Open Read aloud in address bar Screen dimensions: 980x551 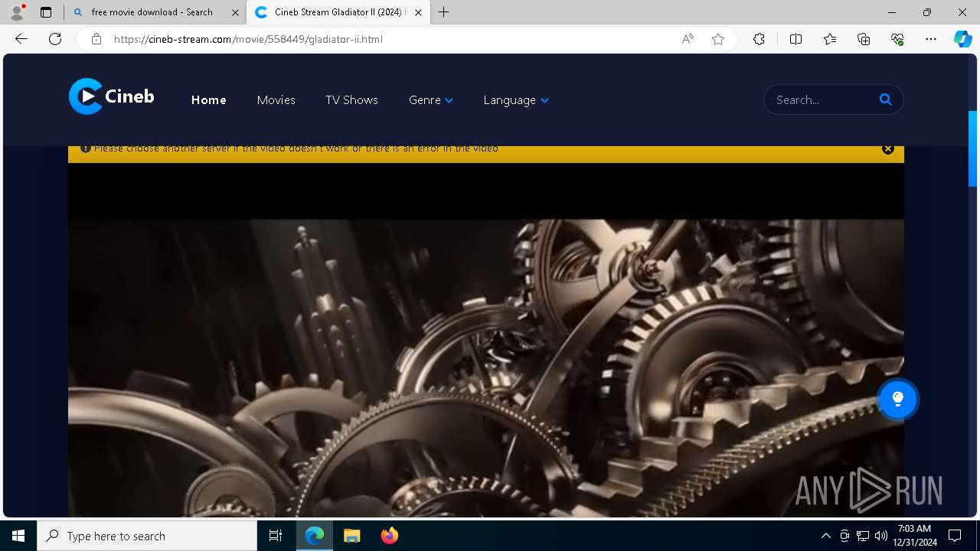688,39
